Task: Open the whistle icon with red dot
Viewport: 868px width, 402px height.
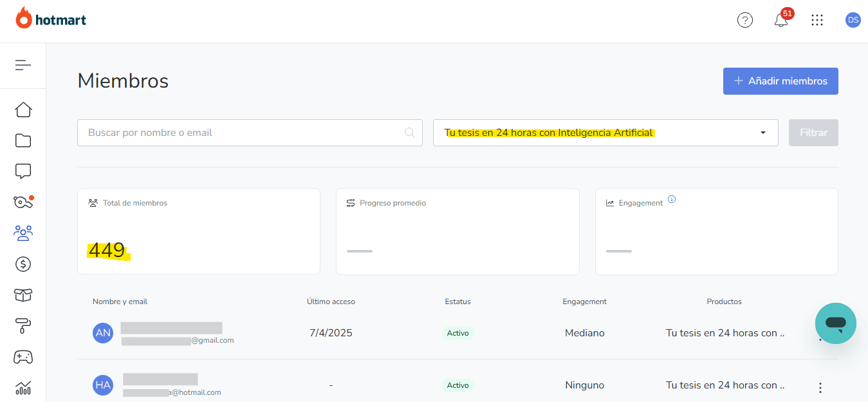Action: [23, 202]
